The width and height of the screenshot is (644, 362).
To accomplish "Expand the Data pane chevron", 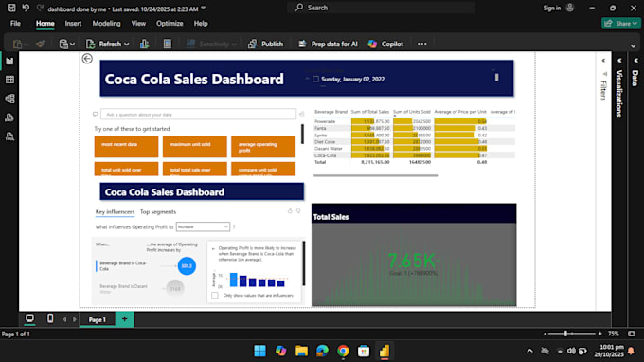I will coord(635,61).
